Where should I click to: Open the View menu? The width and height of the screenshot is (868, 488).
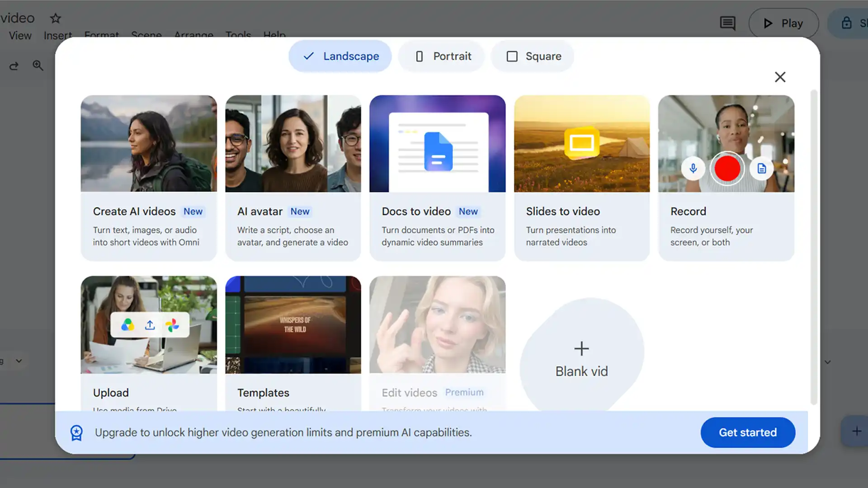point(20,36)
